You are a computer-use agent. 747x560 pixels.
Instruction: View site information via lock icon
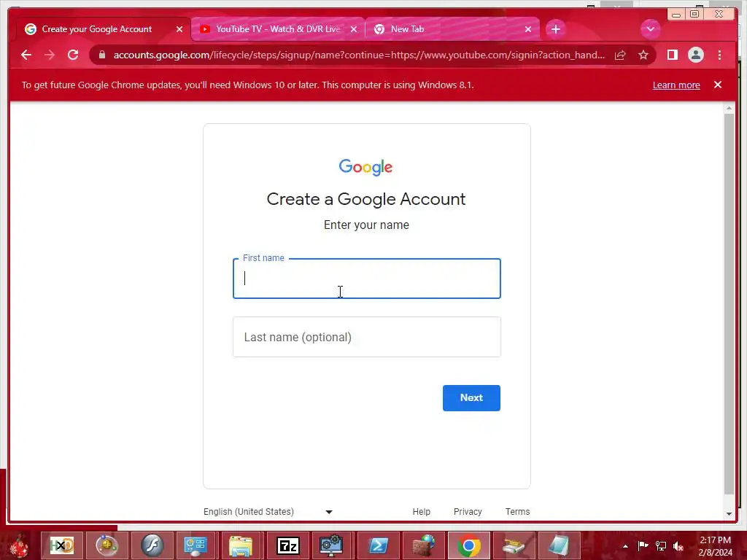[102, 55]
